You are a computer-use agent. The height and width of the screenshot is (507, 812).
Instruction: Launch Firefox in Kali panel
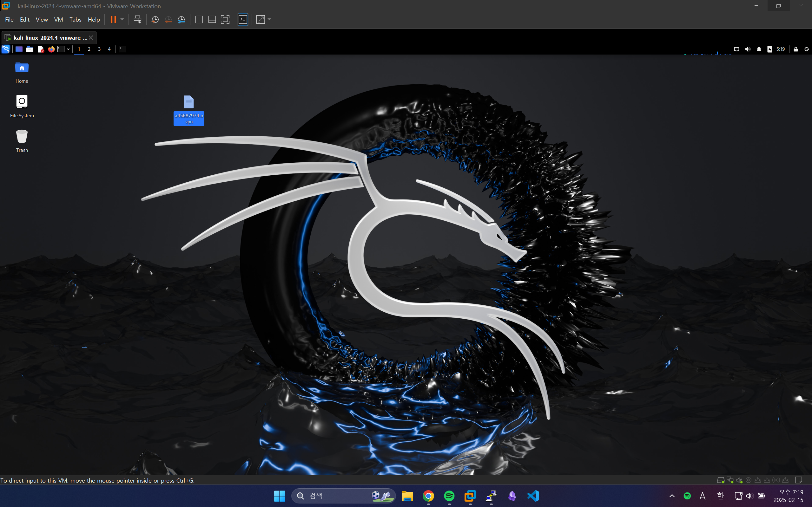(x=51, y=49)
